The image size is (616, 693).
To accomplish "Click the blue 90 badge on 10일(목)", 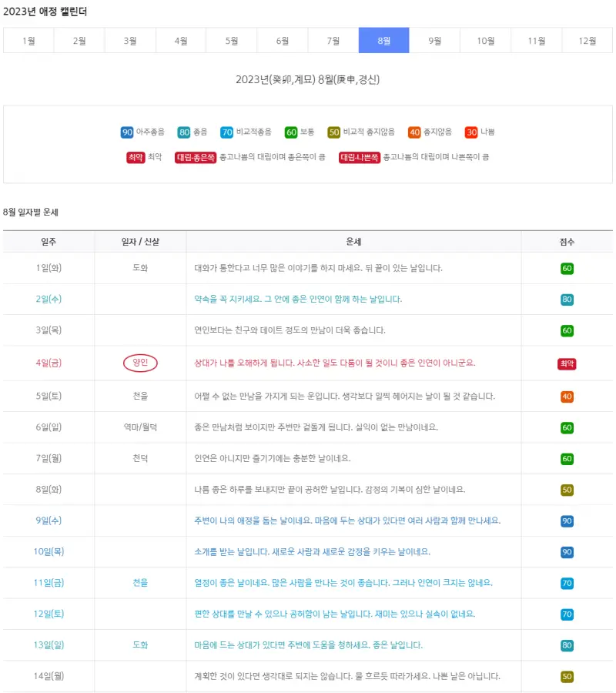I will (x=567, y=551).
